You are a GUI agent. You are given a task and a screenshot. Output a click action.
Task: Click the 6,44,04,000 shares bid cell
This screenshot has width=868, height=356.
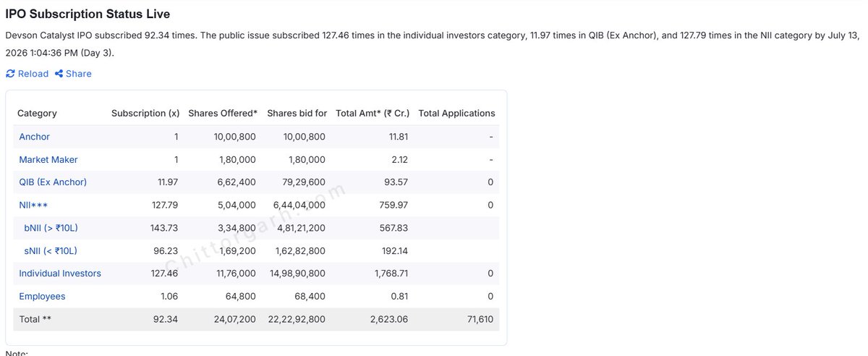click(x=300, y=205)
